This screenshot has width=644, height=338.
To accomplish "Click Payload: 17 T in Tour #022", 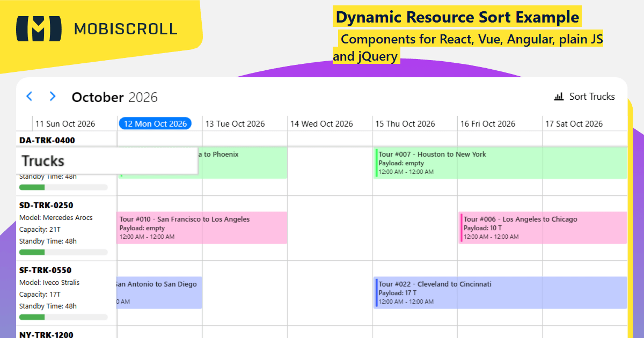I will [x=398, y=293].
